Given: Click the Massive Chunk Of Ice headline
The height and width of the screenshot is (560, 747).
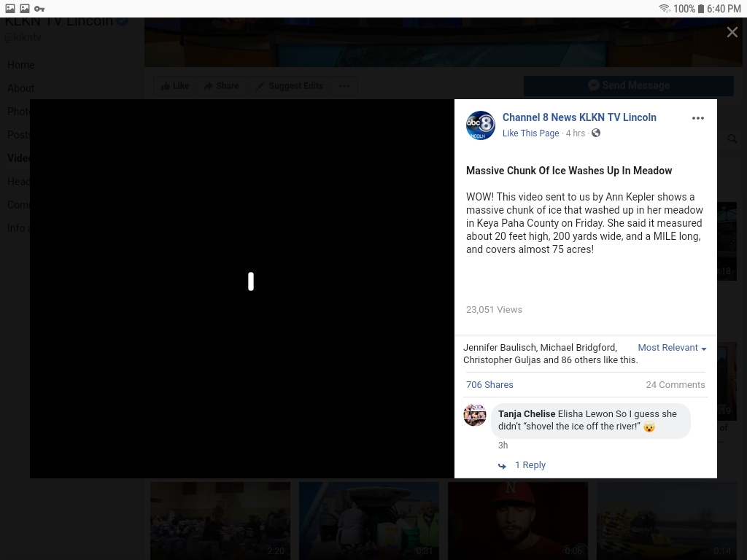Looking at the screenshot, I should point(569,171).
